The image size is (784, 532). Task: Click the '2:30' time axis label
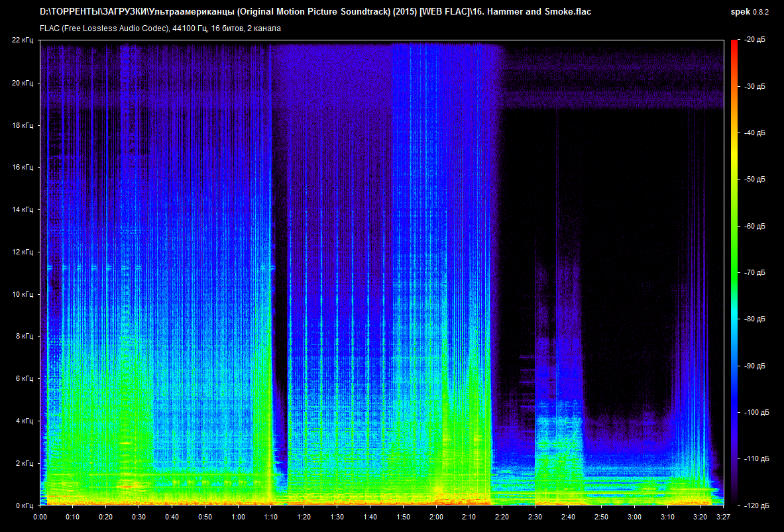coord(535,517)
